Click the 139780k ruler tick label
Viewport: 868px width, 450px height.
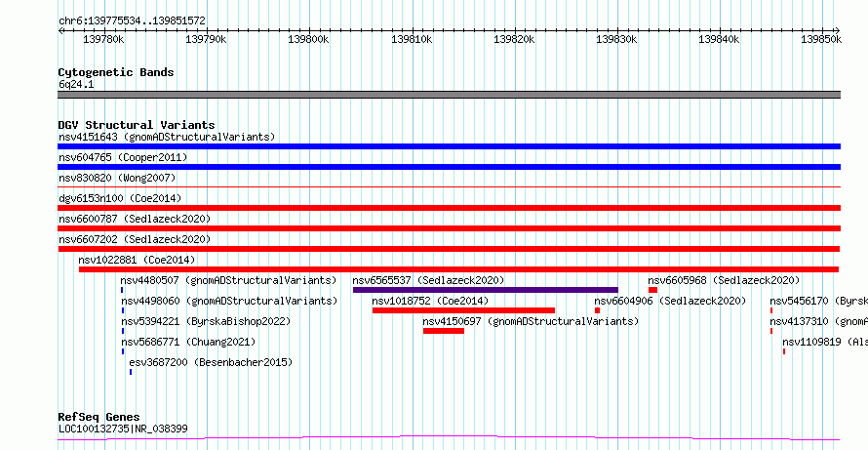pos(103,39)
